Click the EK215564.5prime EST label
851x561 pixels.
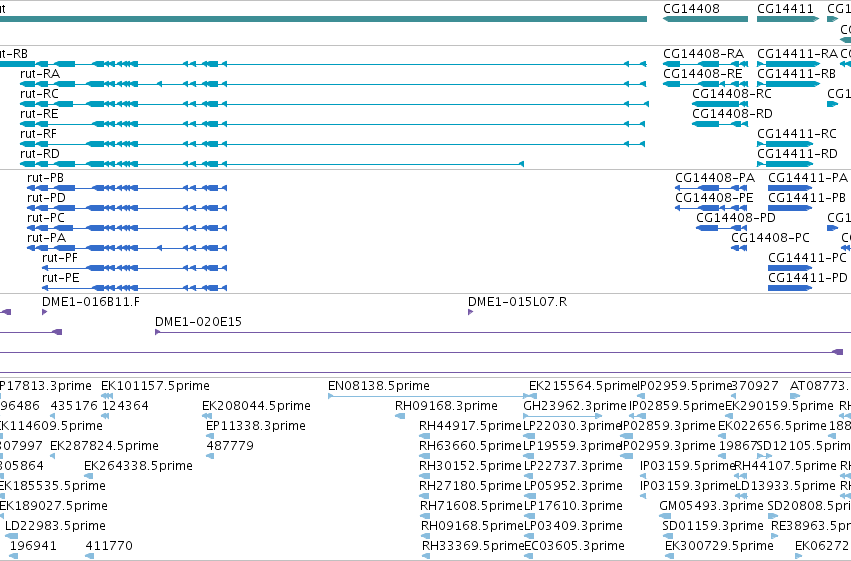[582, 386]
